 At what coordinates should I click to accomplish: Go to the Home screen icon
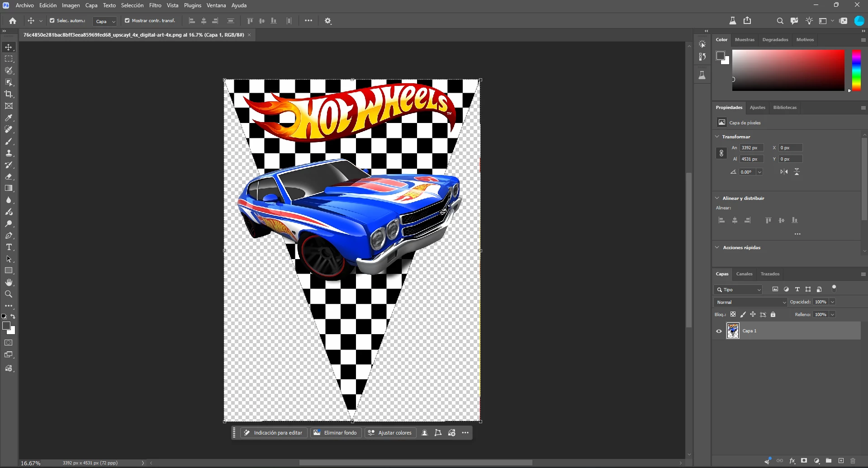click(13, 21)
